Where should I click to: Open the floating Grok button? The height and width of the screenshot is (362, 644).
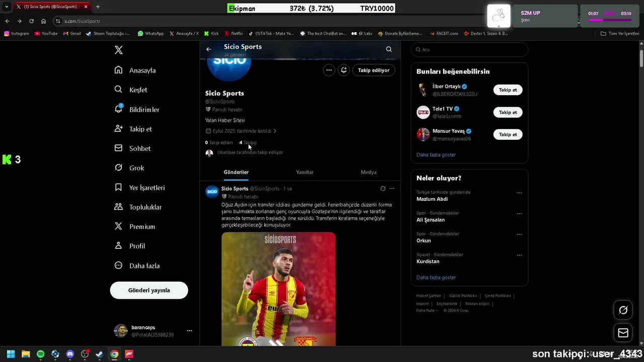click(x=623, y=310)
